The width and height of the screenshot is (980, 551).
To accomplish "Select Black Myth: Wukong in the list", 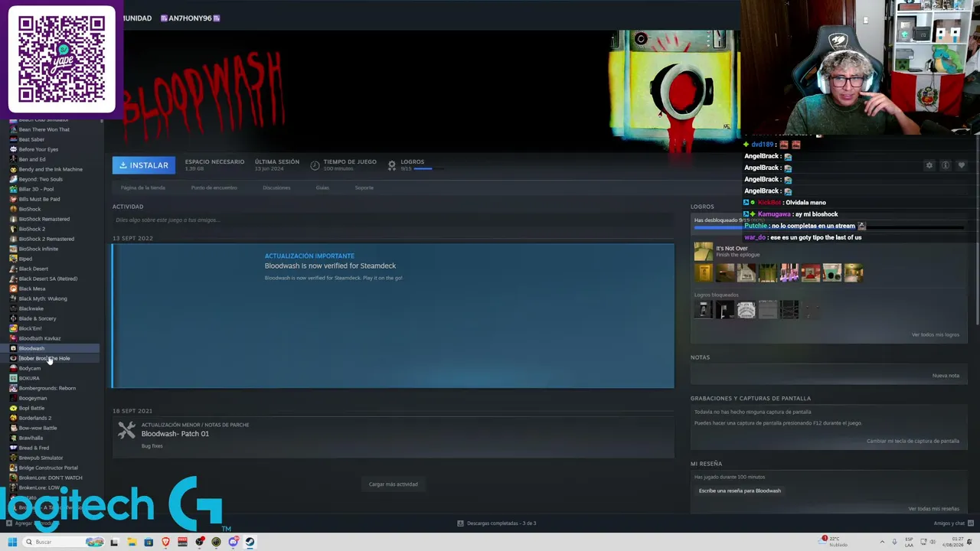I will coord(43,298).
